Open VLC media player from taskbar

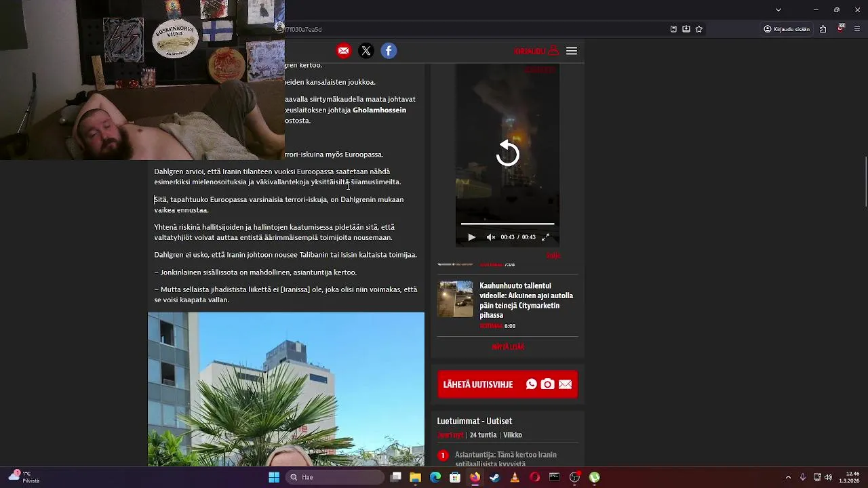pyautogui.click(x=515, y=477)
